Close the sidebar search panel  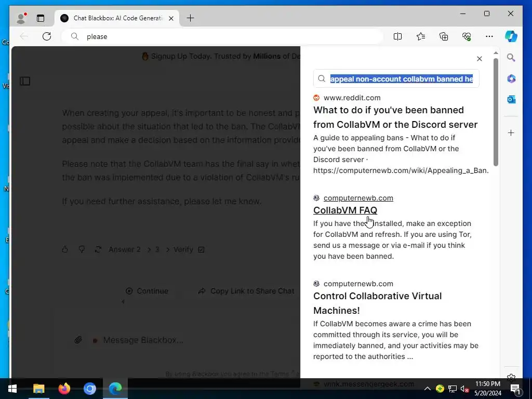[480, 59]
